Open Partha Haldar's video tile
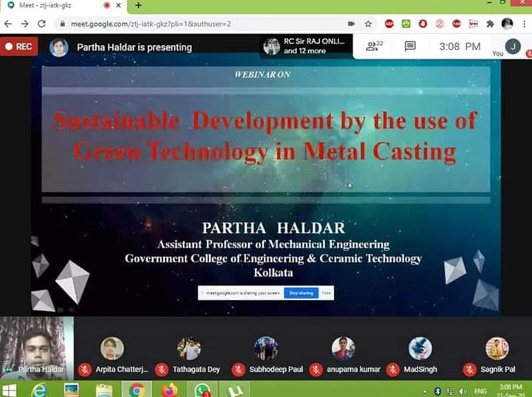532x397 pixels. (37, 347)
